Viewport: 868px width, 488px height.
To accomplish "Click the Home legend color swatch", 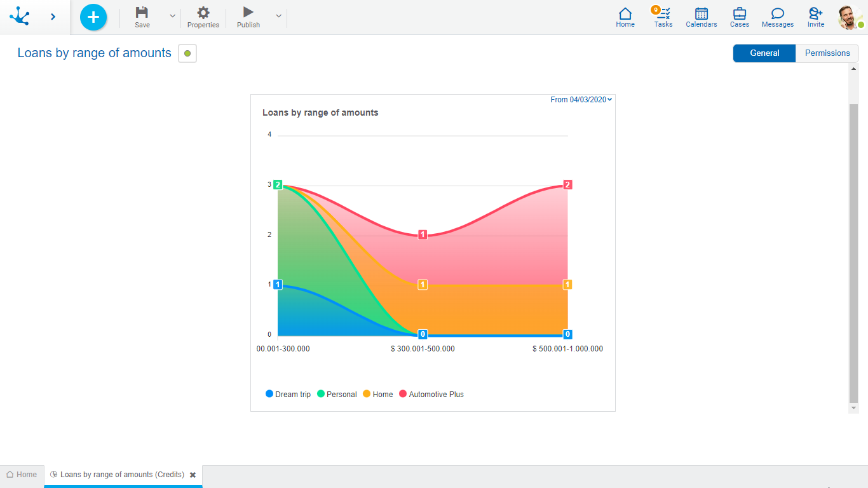I will (x=367, y=394).
